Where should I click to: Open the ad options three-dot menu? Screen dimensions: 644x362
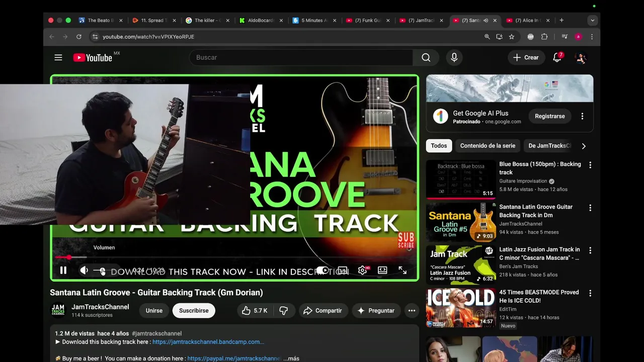[x=582, y=116]
